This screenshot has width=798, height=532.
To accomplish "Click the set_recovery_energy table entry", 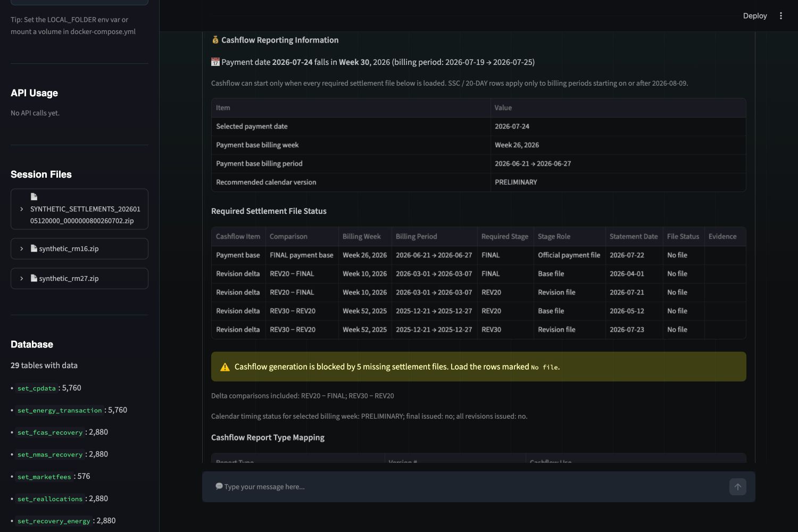I will [x=54, y=521].
